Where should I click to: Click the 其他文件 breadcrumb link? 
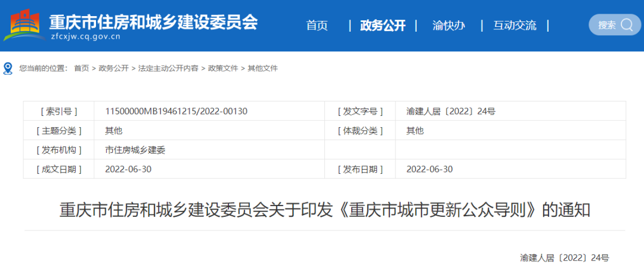click(x=263, y=69)
